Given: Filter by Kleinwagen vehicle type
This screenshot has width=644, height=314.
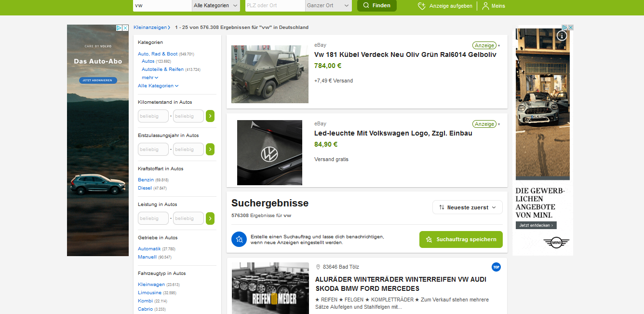Looking at the screenshot, I should click(x=151, y=284).
